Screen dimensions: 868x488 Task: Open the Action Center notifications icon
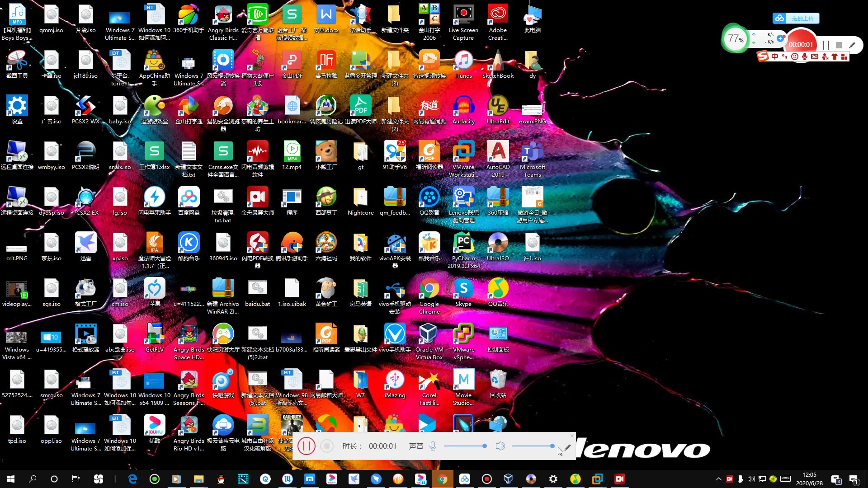[854, 479]
